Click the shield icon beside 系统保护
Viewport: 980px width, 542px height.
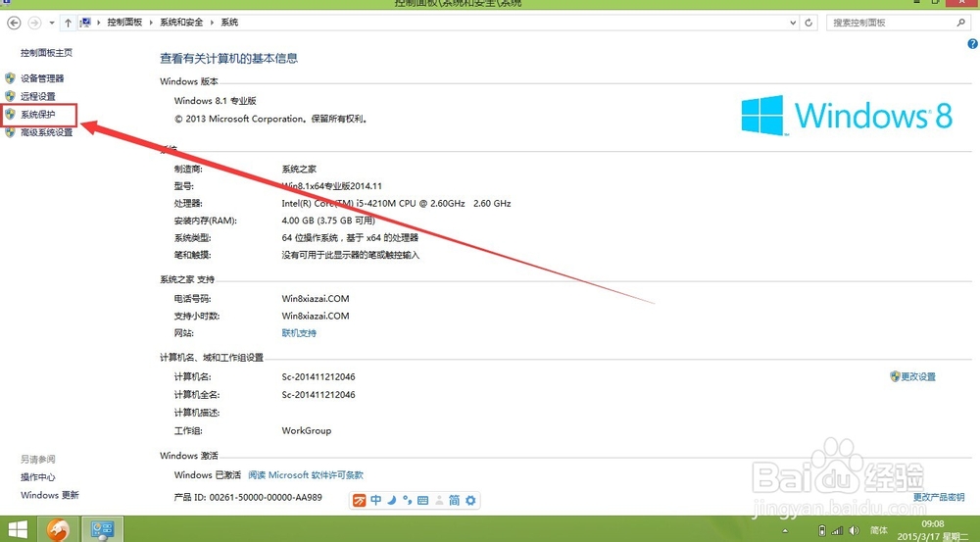tap(10, 115)
